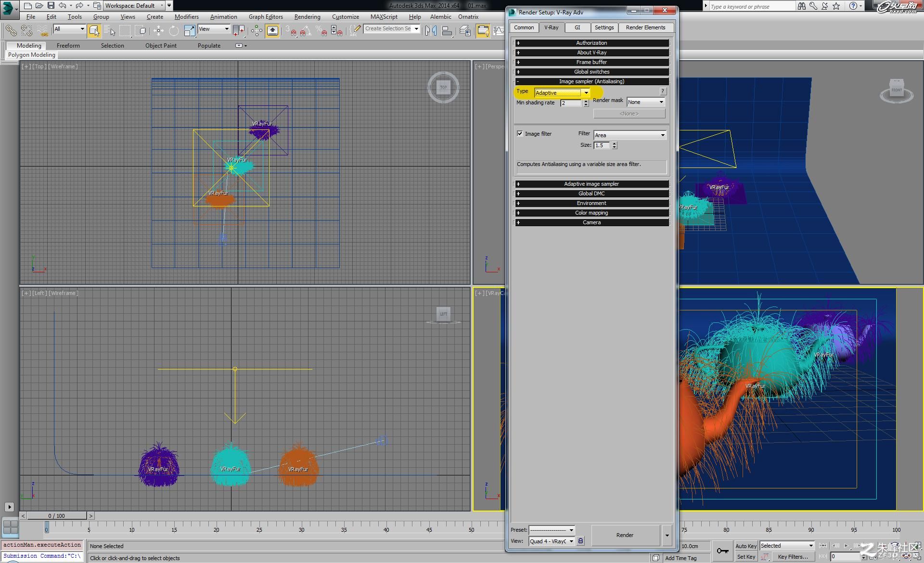Select the Select and Move tool
924x563 pixels.
coord(158,31)
